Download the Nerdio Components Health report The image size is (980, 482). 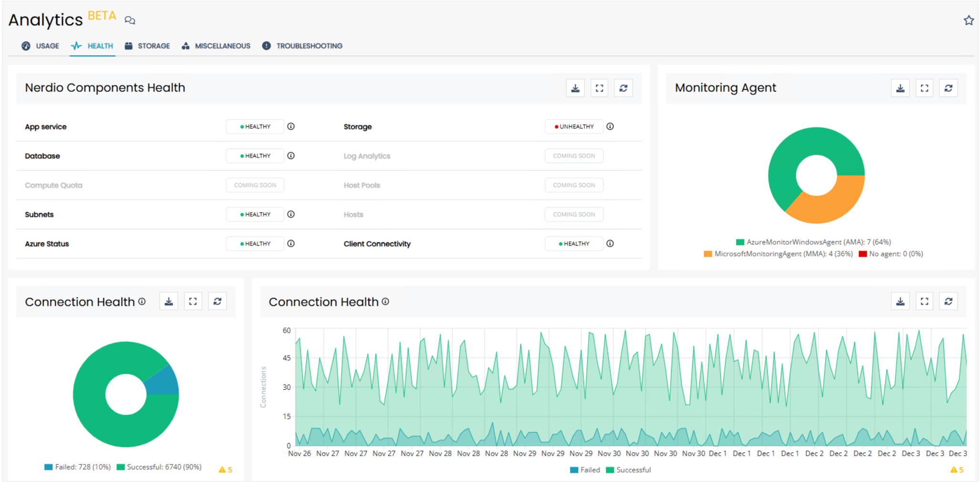click(x=575, y=88)
